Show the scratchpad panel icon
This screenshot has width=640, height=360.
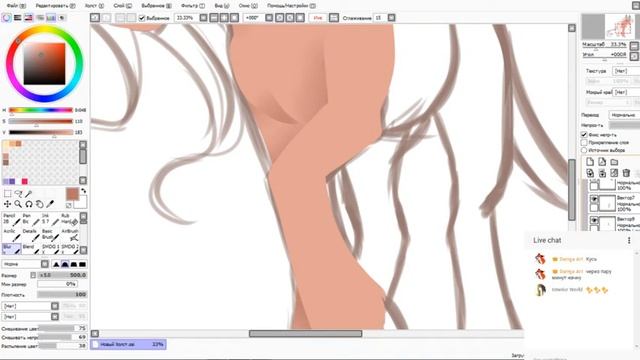(62, 18)
